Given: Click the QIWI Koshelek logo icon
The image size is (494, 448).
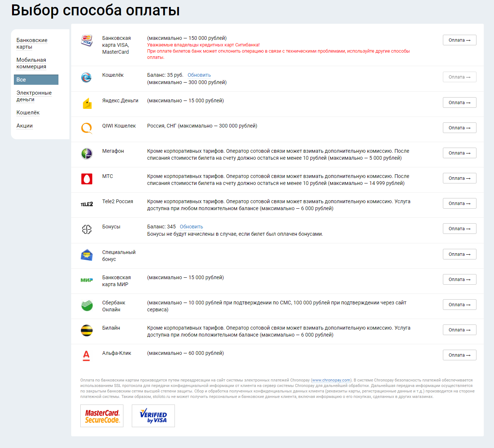Looking at the screenshot, I should point(87,128).
